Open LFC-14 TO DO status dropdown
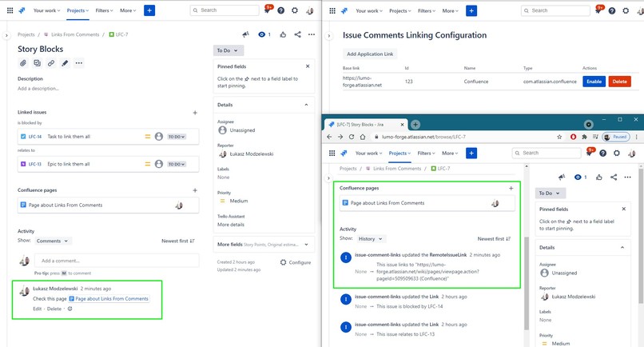The width and height of the screenshot is (644, 347). click(x=177, y=137)
